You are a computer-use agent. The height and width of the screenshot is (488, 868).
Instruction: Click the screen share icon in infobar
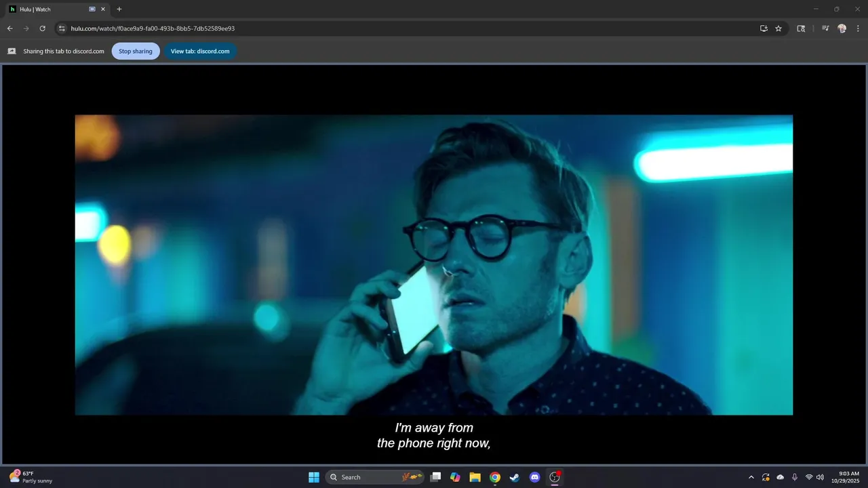pos(12,51)
